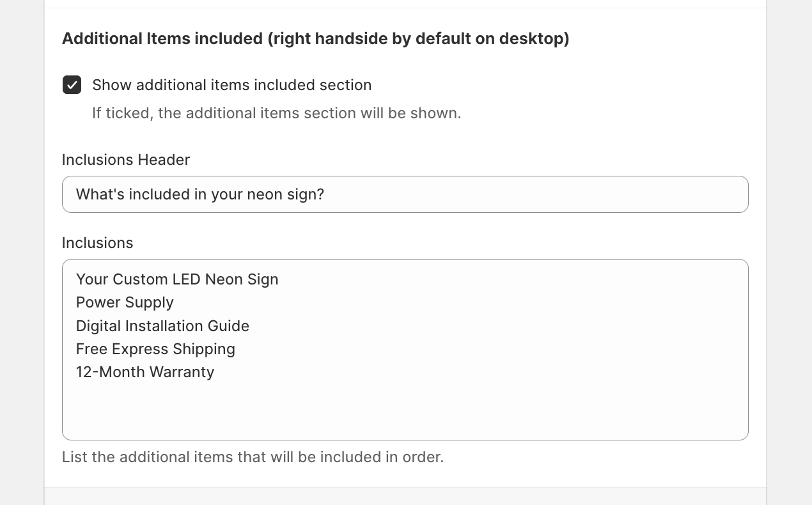812x505 pixels.
Task: Click the 'Inclusions Header' field label
Action: 126,160
